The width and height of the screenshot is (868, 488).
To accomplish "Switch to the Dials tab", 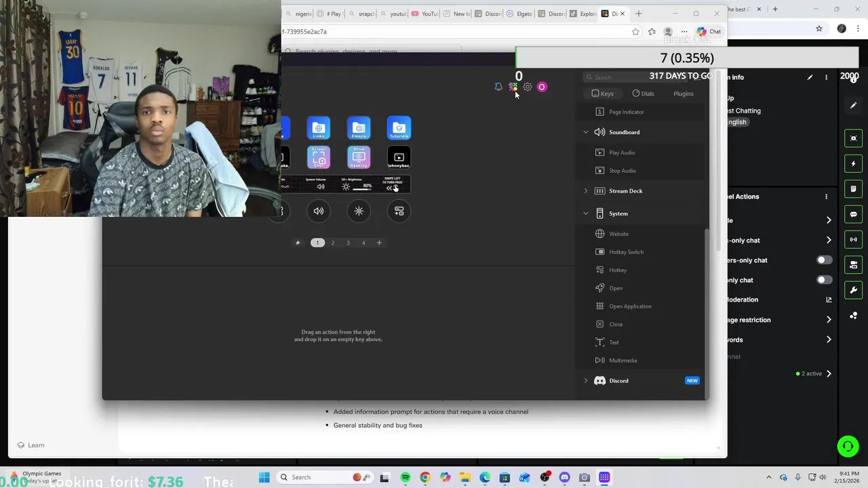I will pos(643,94).
